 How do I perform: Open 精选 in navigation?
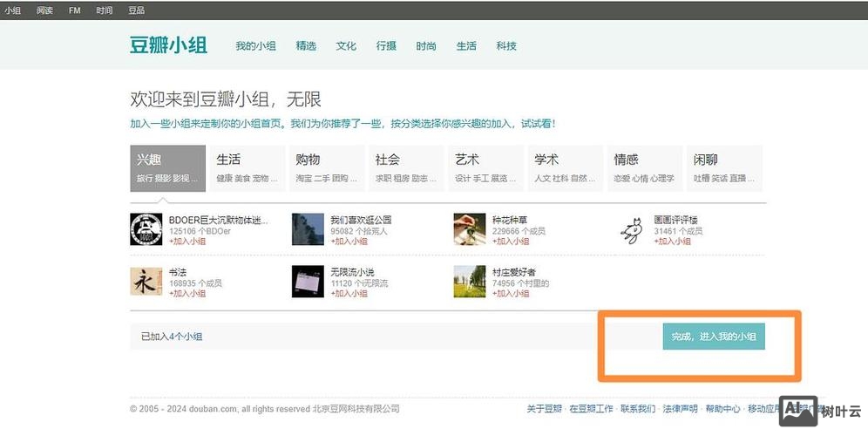pos(306,46)
